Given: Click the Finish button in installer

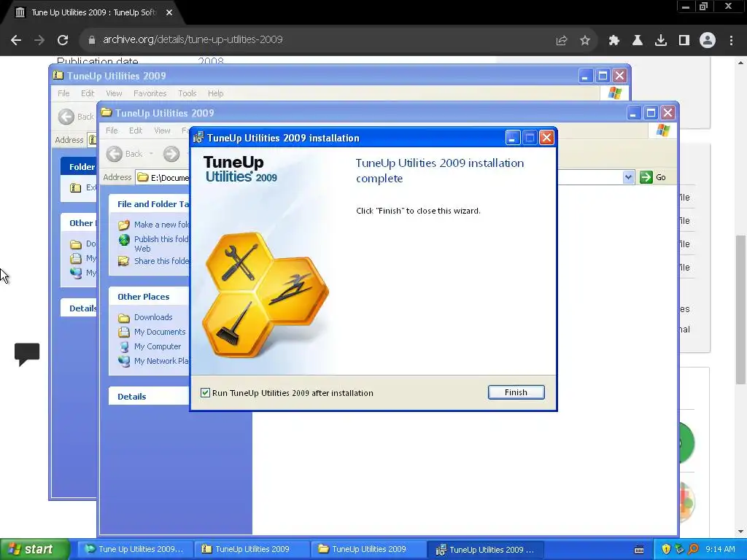Looking at the screenshot, I should [516, 392].
